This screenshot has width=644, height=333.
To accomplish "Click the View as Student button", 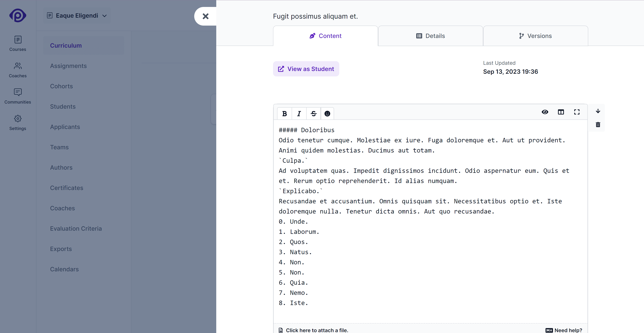I will pyautogui.click(x=306, y=69).
